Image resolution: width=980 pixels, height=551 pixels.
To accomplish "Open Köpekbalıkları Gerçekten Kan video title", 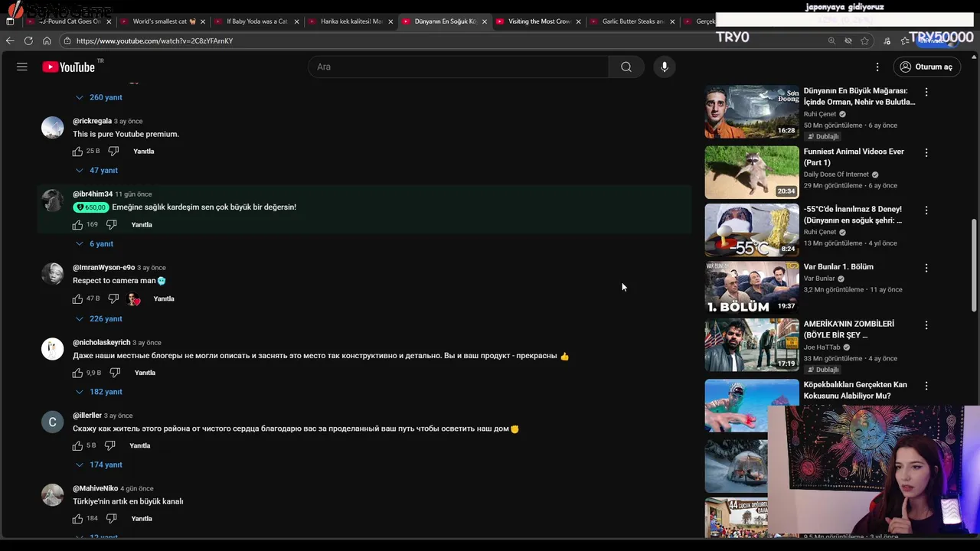I will [x=855, y=390].
